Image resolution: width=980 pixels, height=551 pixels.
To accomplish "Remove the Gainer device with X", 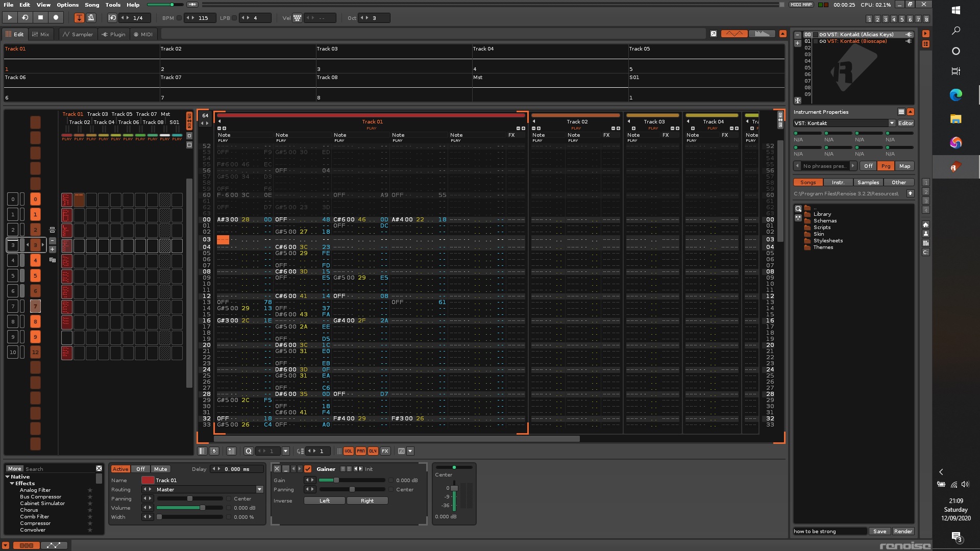I will coord(277,469).
